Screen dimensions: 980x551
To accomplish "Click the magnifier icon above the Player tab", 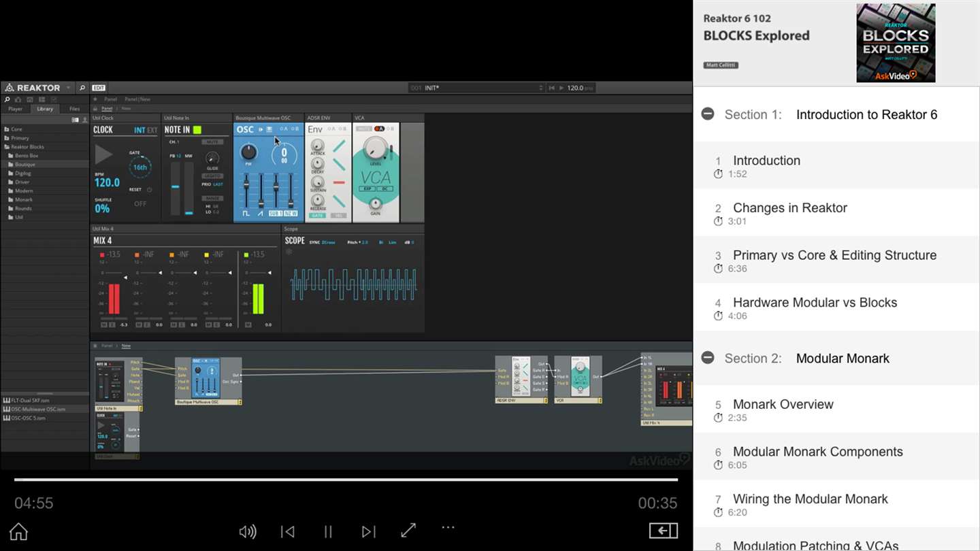I will click(7, 99).
